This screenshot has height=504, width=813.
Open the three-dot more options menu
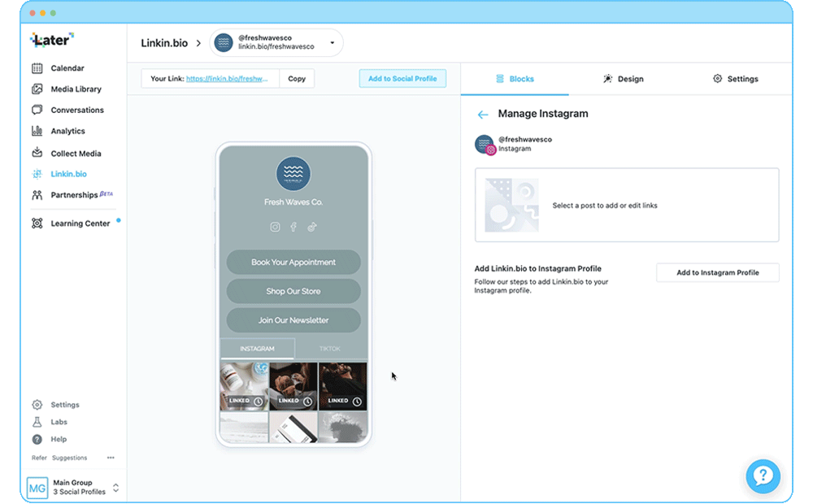pos(111,458)
